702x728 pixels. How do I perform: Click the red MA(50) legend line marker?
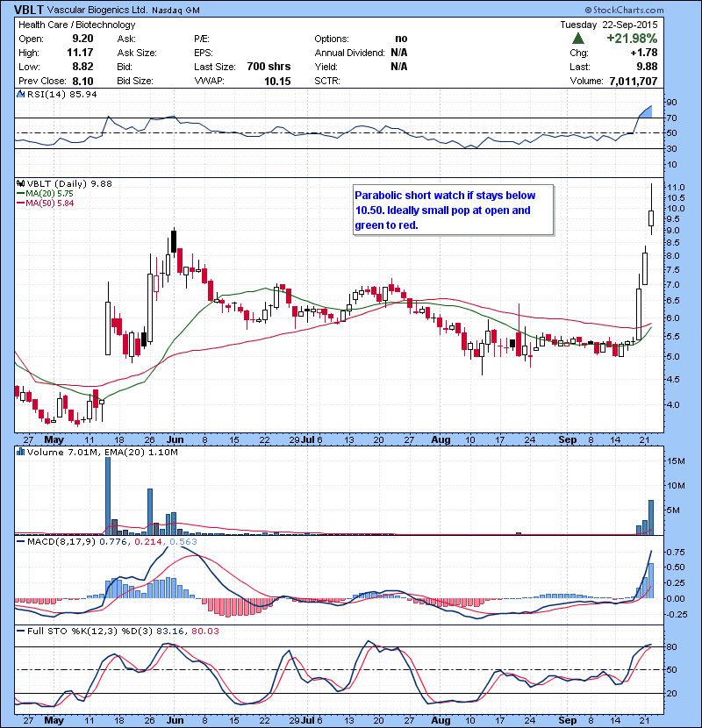[21, 203]
